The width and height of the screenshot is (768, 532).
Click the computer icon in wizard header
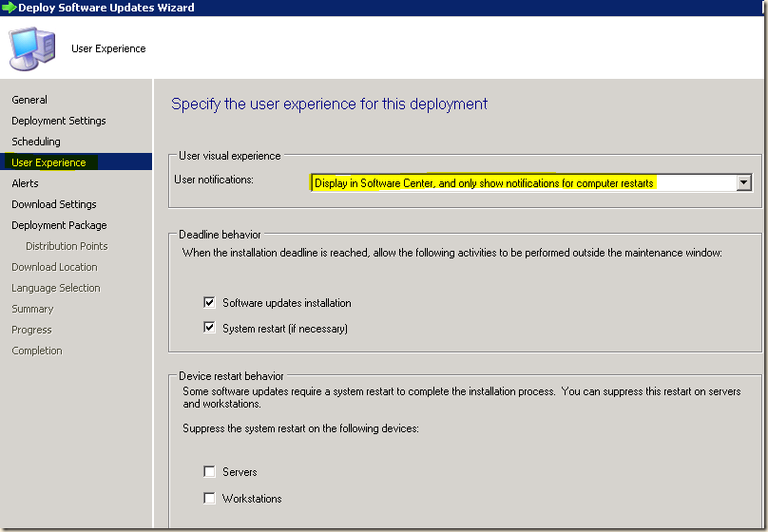[x=32, y=48]
